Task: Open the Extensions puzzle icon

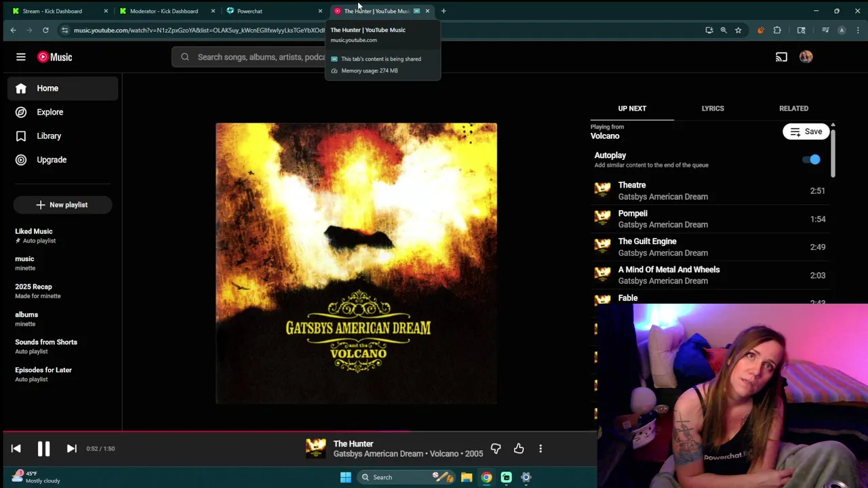Action: (x=777, y=30)
